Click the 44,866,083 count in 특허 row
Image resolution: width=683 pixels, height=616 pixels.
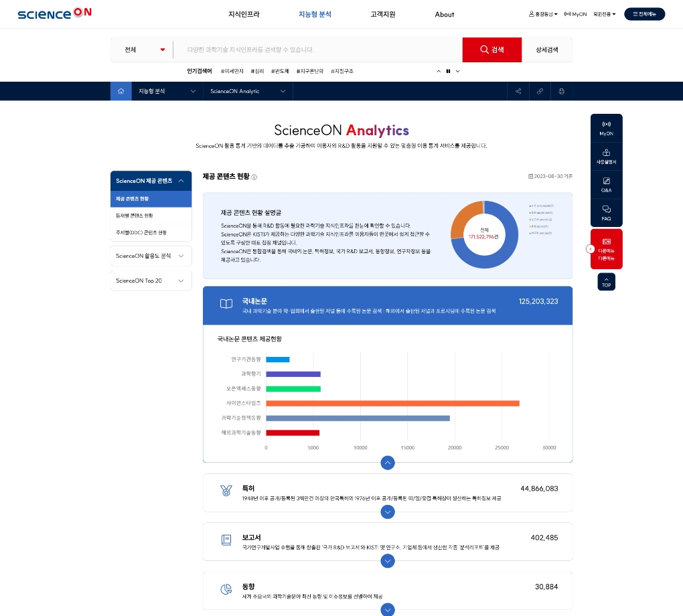[x=539, y=489]
